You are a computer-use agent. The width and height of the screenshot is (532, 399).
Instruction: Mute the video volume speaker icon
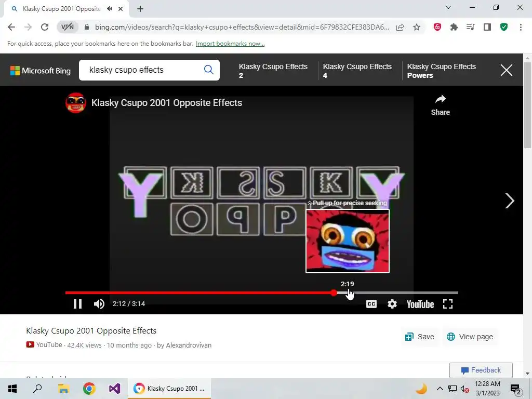click(x=99, y=303)
